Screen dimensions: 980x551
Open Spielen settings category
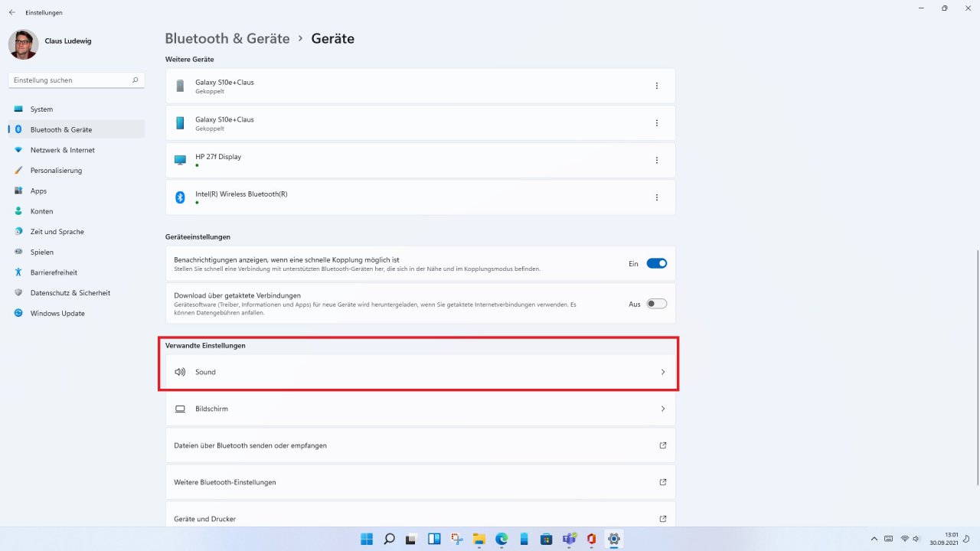(x=77, y=252)
